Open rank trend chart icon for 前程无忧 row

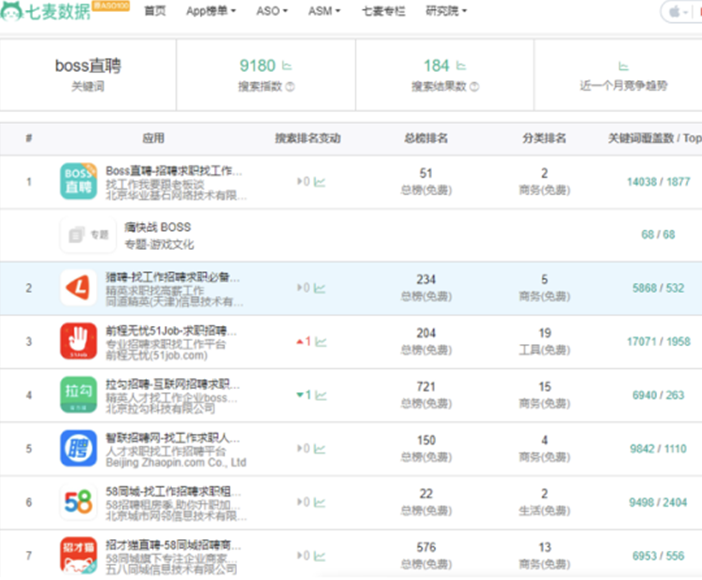tap(321, 342)
